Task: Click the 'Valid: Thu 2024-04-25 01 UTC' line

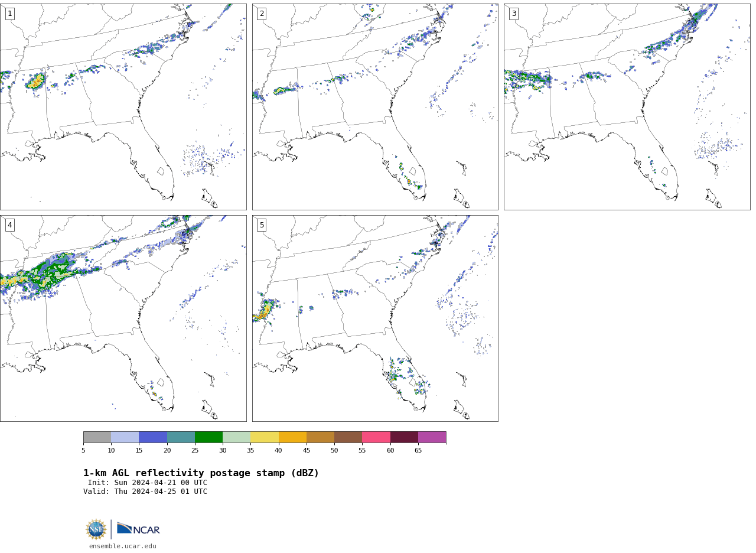Action: pos(145,492)
